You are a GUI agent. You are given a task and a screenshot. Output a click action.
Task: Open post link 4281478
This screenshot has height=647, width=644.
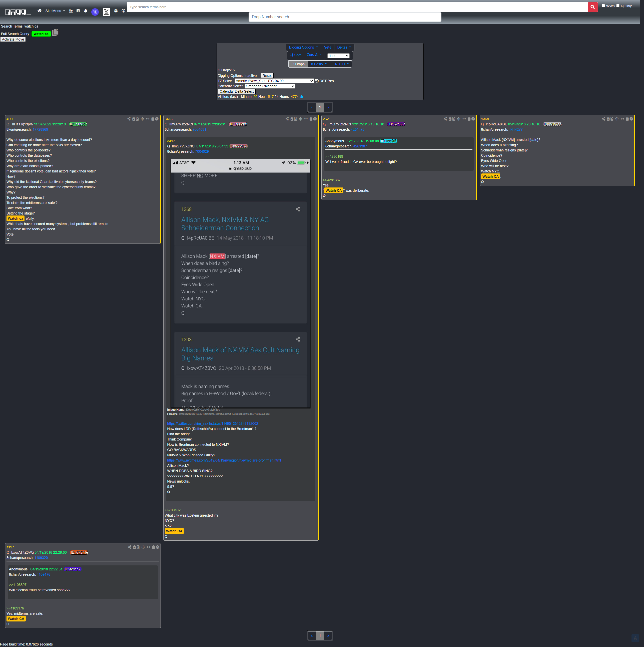(x=357, y=130)
